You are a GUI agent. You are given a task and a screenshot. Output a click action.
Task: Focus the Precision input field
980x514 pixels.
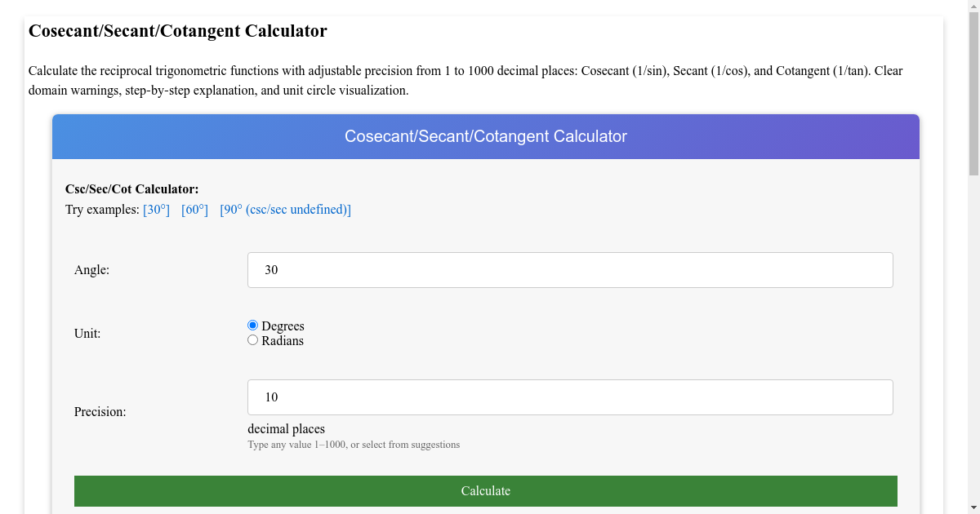tap(569, 397)
